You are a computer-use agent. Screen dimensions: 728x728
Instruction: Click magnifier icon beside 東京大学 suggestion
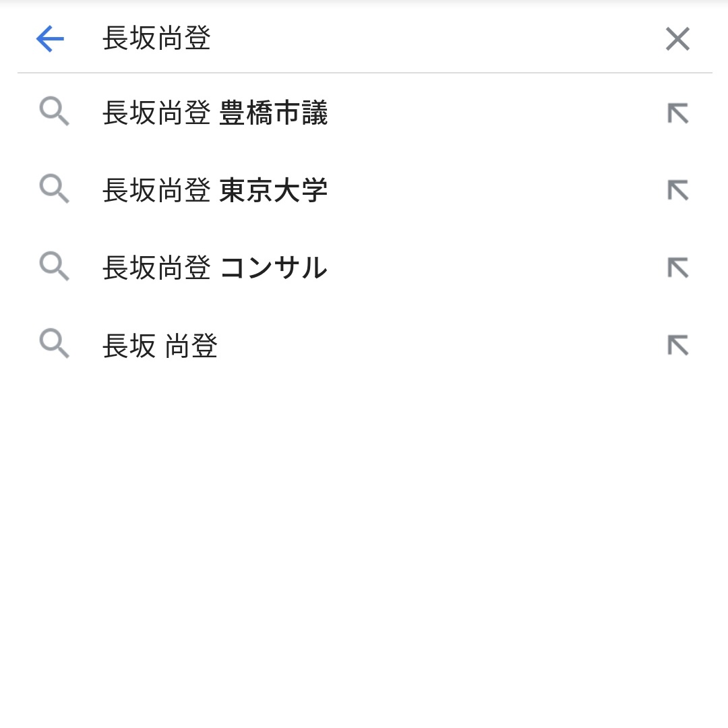click(x=55, y=189)
